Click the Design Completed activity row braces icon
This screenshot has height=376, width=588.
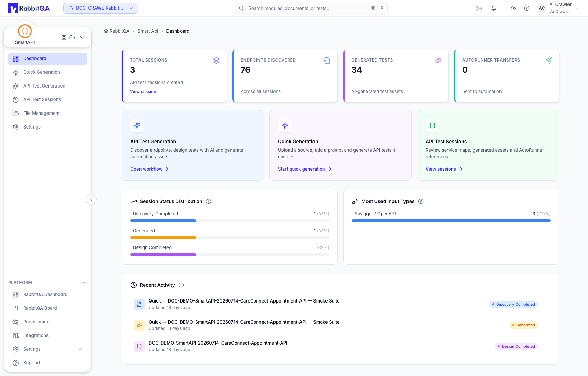point(139,346)
